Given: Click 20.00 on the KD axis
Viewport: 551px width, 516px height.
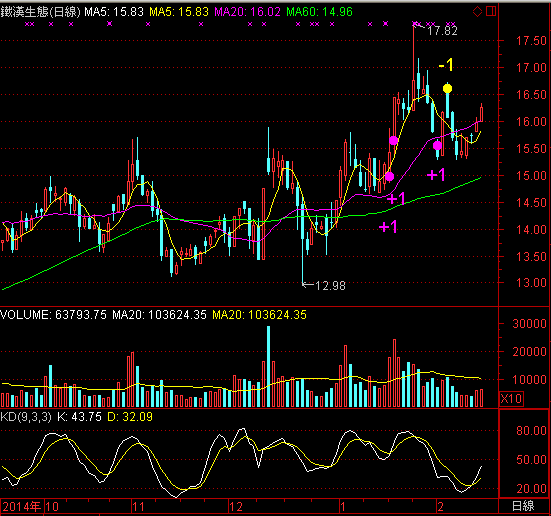Looking at the screenshot, I should [x=531, y=488].
